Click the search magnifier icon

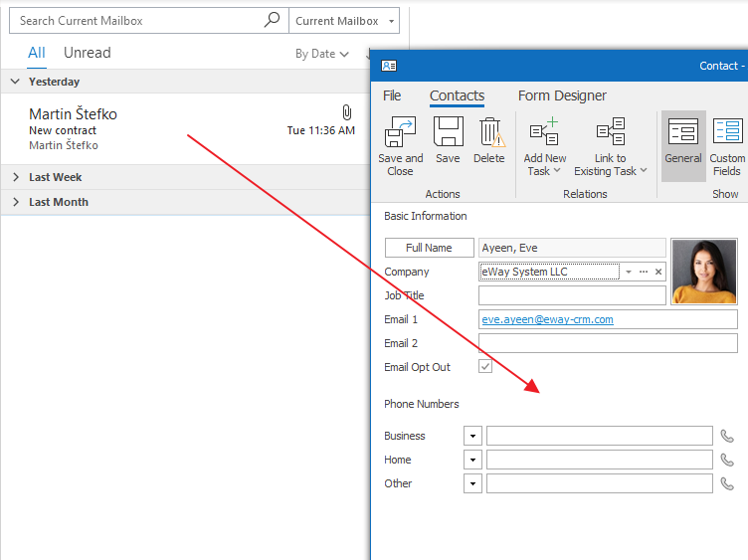(x=273, y=21)
